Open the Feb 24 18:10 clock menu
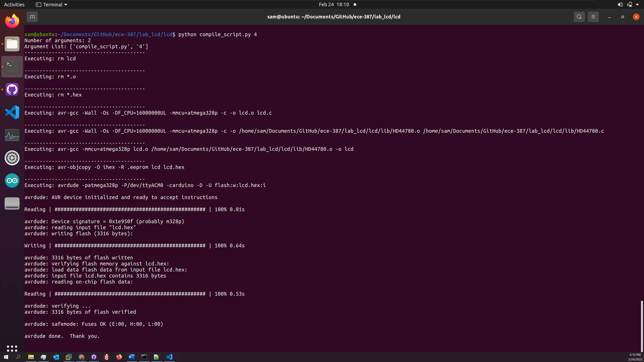Screen dimensions: 644x362 pyautogui.click(x=334, y=5)
